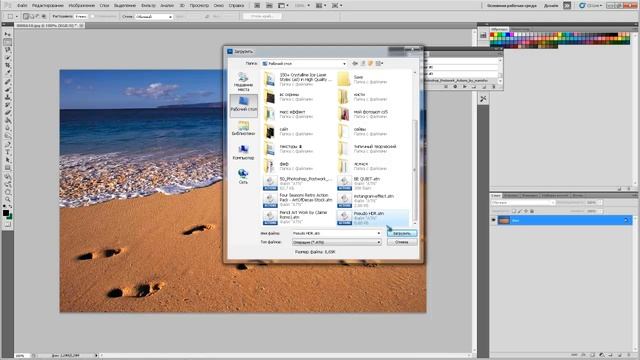The image size is (640, 360).
Task: Toggle lock transparent pixels in Layers panel
Action: click(514, 211)
